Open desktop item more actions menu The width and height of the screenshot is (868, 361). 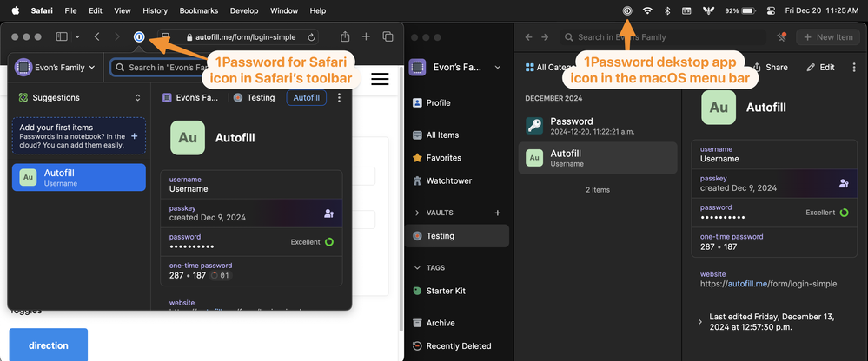click(853, 68)
